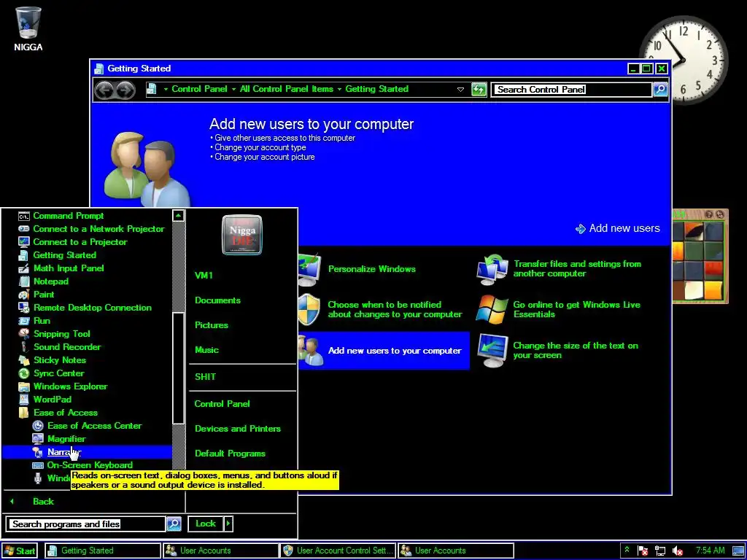Switch to User Account Control Settings taskbar button

click(x=338, y=551)
